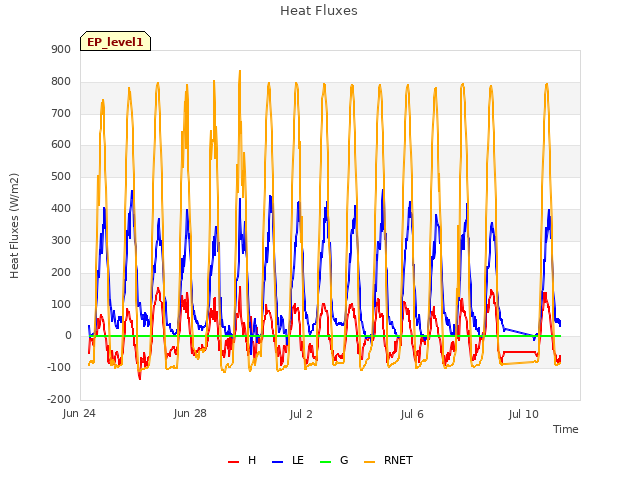Click the Jul 6 x-axis label
This screenshot has height=480, width=640.
click(x=412, y=414)
